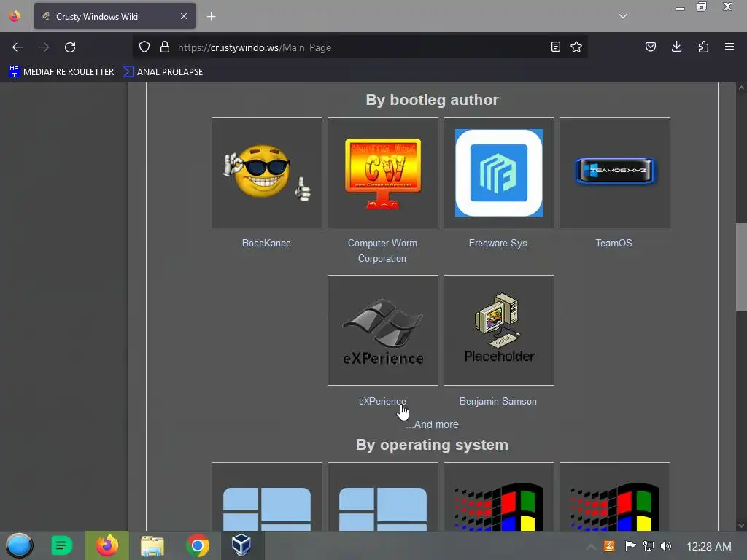Open Action Center flag icon
747x560 pixels.
(630, 546)
